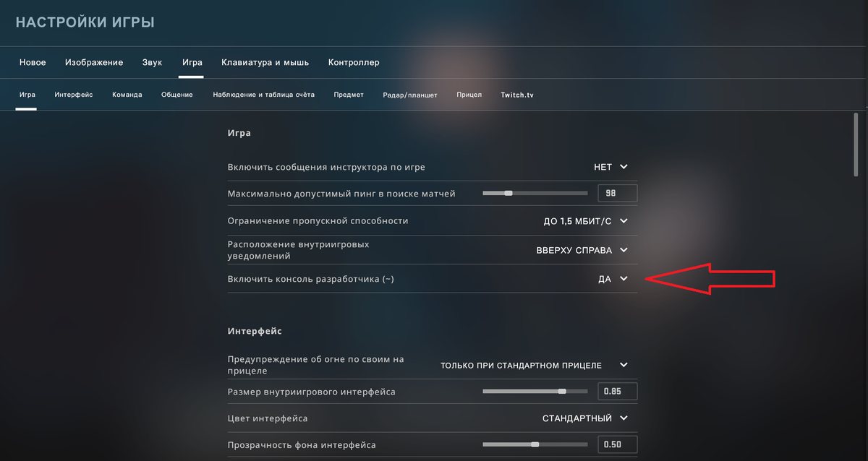Expand the instructor messages НЕТ dropdown
The height and width of the screenshot is (461, 868).
[x=611, y=167]
